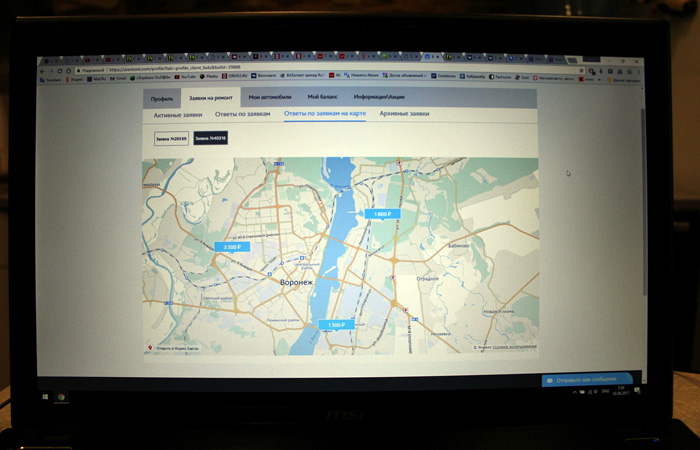Click the 1 800 ₽ map price marker
Screen dimensions: 700x450
pyautogui.click(x=382, y=214)
